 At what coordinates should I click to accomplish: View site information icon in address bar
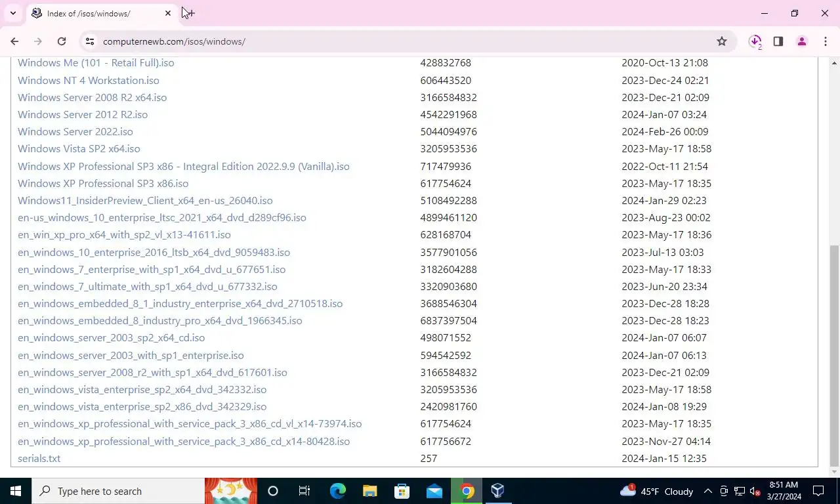click(x=90, y=41)
